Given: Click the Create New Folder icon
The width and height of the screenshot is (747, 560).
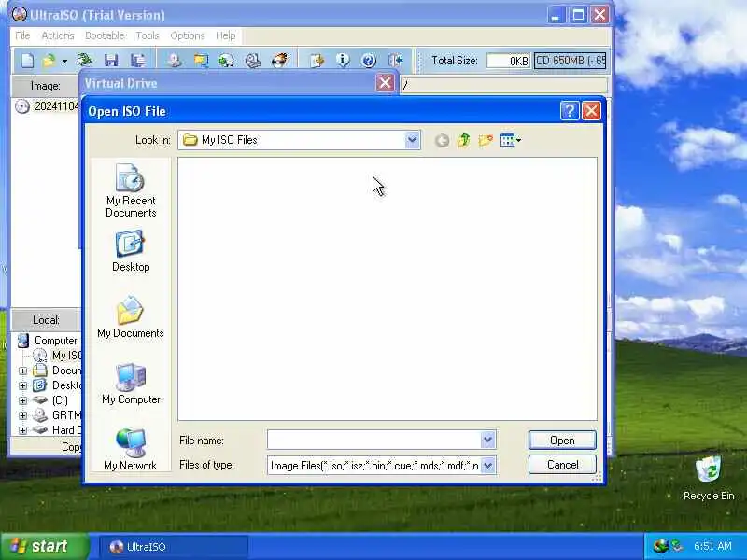Looking at the screenshot, I should (486, 140).
